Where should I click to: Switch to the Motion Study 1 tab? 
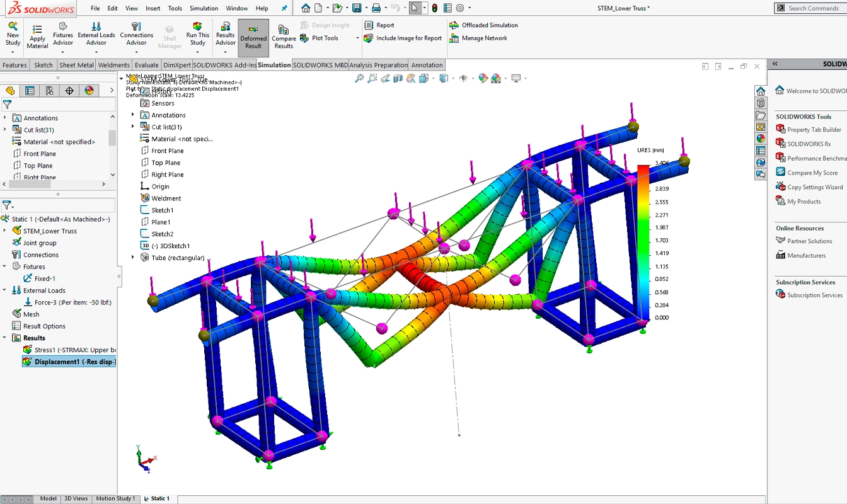coord(115,498)
